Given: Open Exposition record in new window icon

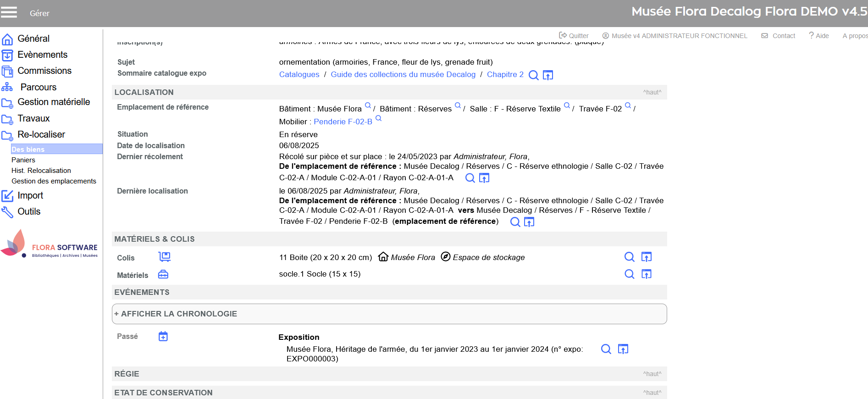Looking at the screenshot, I should point(623,349).
